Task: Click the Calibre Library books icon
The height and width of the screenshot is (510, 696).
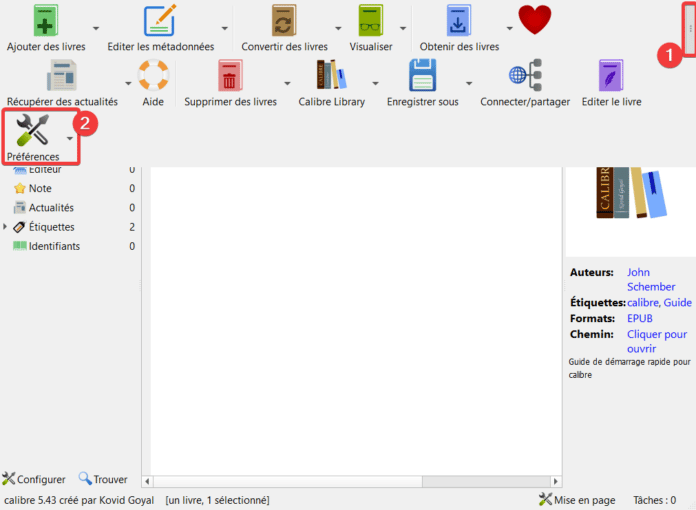Action: tap(331, 75)
